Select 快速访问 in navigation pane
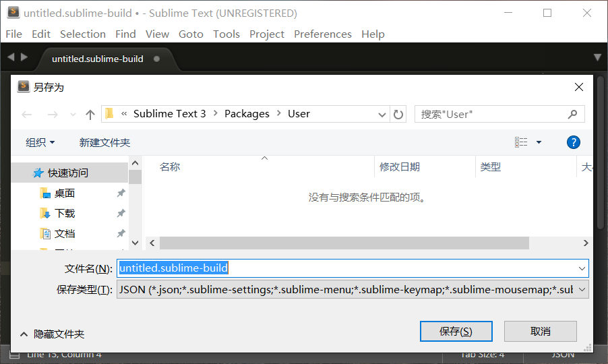Image resolution: width=608 pixels, height=364 pixels. click(x=69, y=173)
